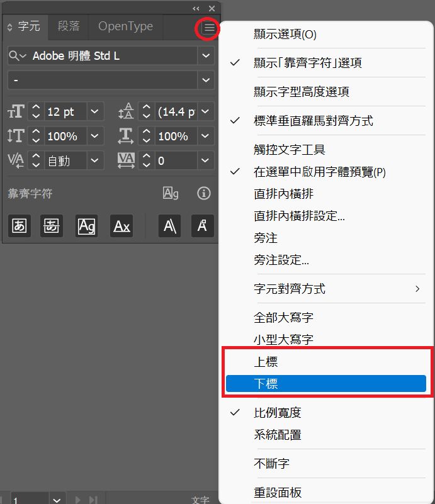
Task: Switch to the OpenType tab
Action: [x=125, y=26]
